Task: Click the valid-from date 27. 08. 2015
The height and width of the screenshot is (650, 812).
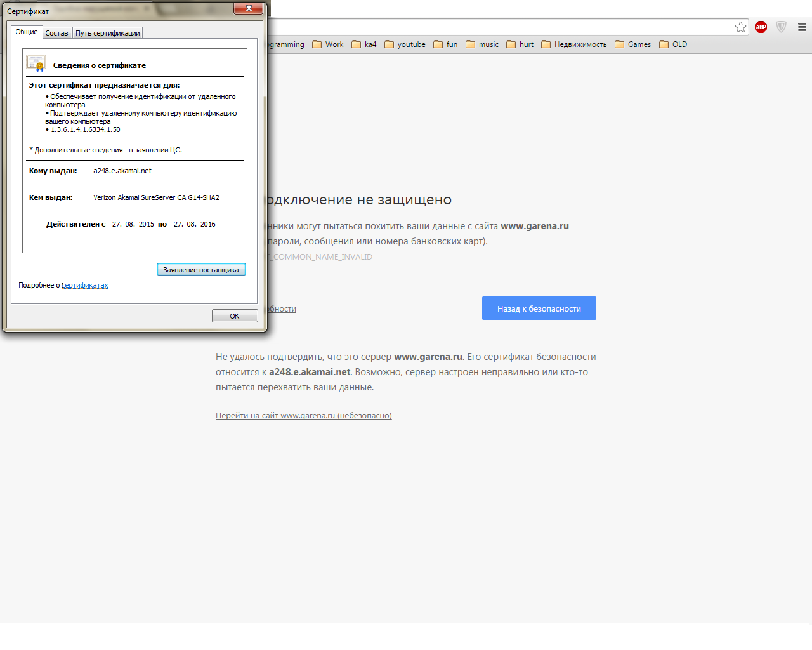Action: click(x=133, y=224)
